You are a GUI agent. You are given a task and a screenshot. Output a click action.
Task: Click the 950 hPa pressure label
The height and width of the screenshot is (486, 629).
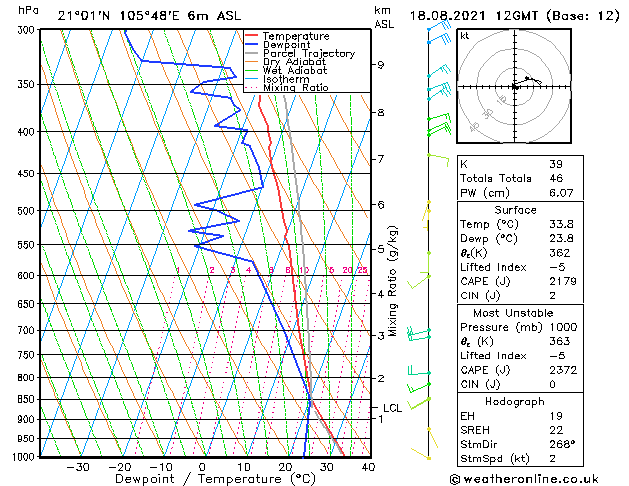(x=28, y=439)
